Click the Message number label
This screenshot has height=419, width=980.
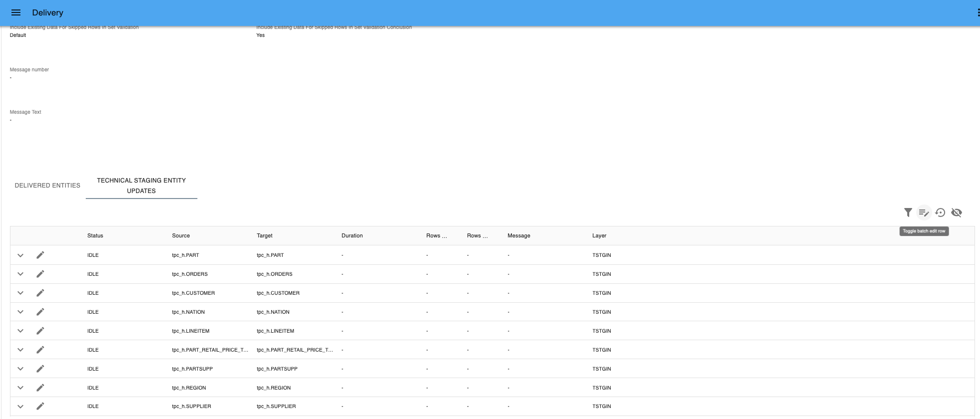pyautogui.click(x=29, y=70)
